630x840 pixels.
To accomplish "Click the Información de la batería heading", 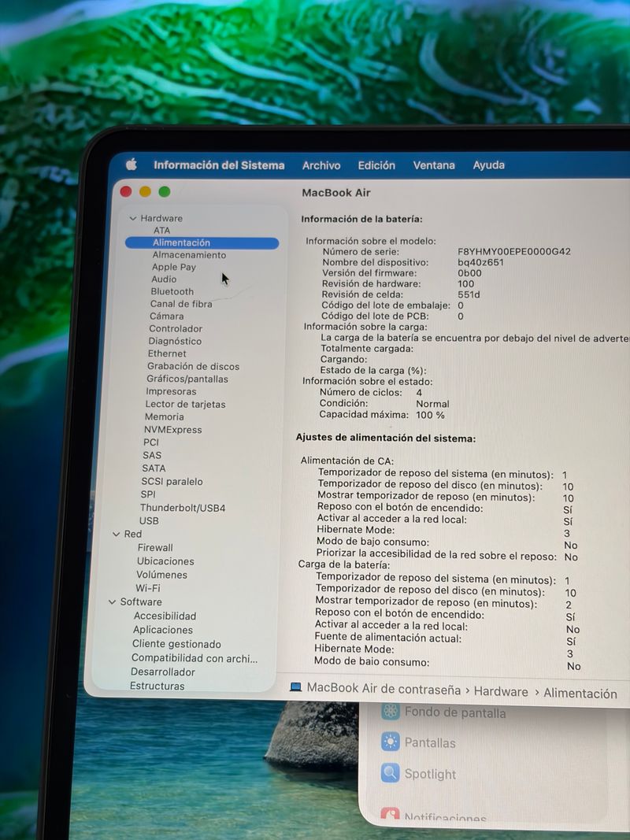I will 361,219.
